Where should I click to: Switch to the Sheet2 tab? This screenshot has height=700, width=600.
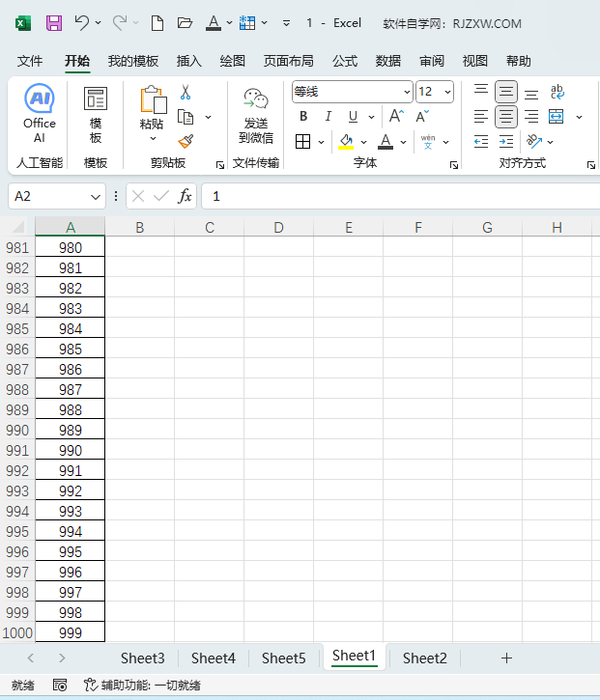424,658
